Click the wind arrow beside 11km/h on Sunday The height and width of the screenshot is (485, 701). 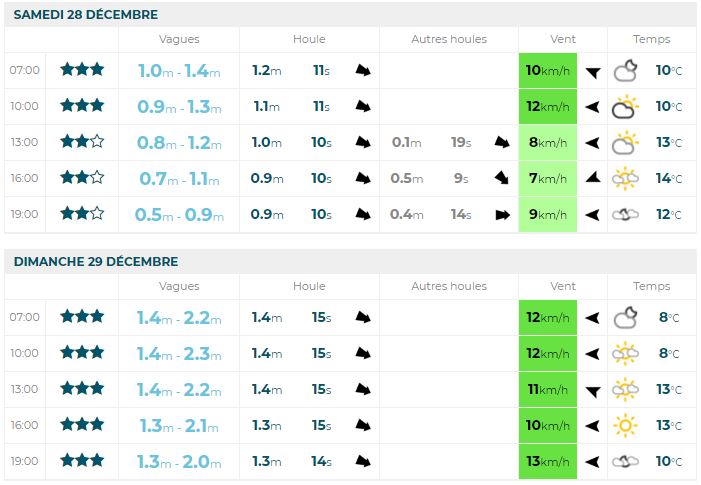[x=592, y=390]
